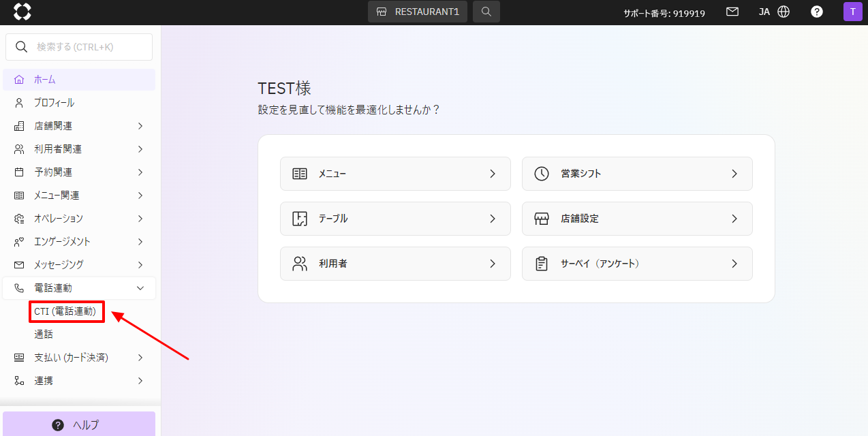Expand the 店舗関連 sidebar section
The width and height of the screenshot is (868, 436).
(79, 126)
